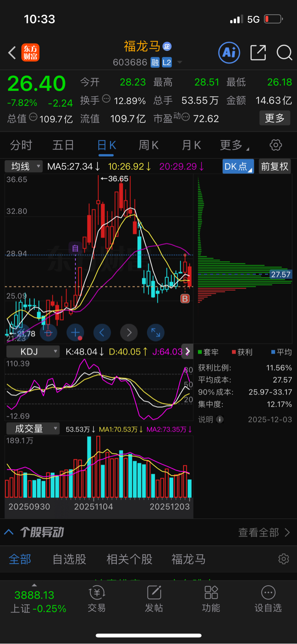Viewport: 297px width, 644px height.
Task: Tap the 26.40 current price
Action: 37,83
